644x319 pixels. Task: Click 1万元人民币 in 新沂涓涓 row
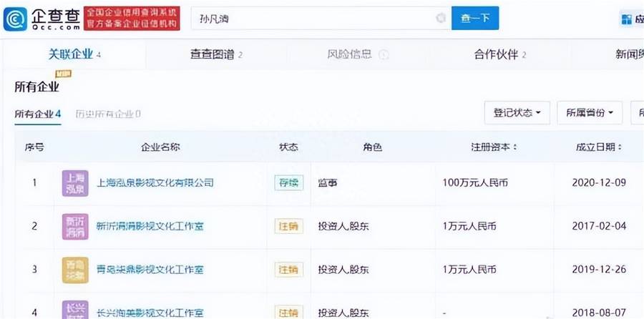469,226
